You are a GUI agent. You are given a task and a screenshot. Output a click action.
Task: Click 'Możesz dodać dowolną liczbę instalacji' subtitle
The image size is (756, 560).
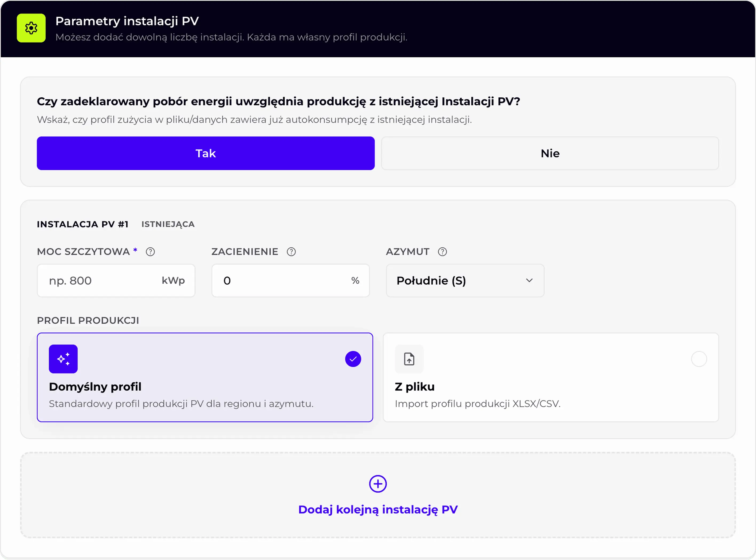pos(231,37)
